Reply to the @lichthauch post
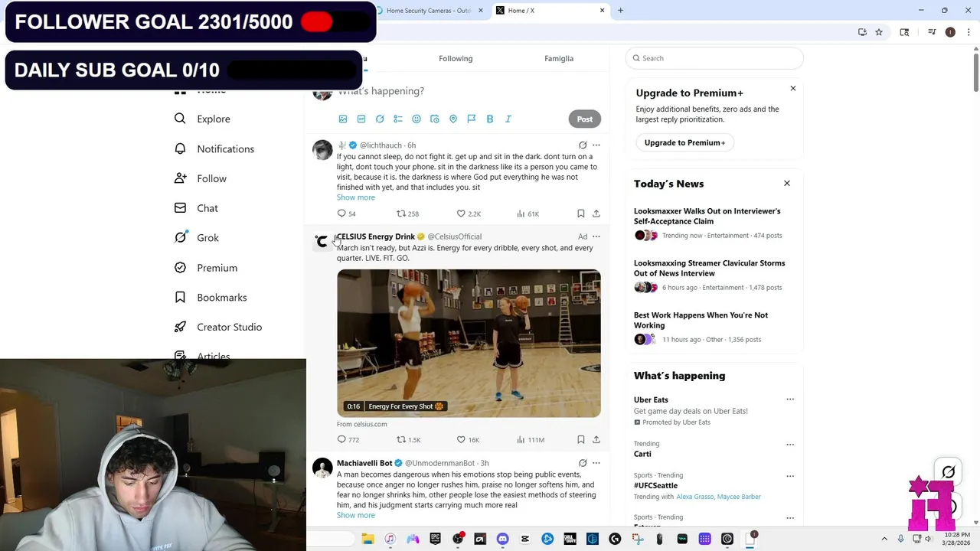Image resolution: width=980 pixels, height=551 pixels. pyautogui.click(x=341, y=214)
